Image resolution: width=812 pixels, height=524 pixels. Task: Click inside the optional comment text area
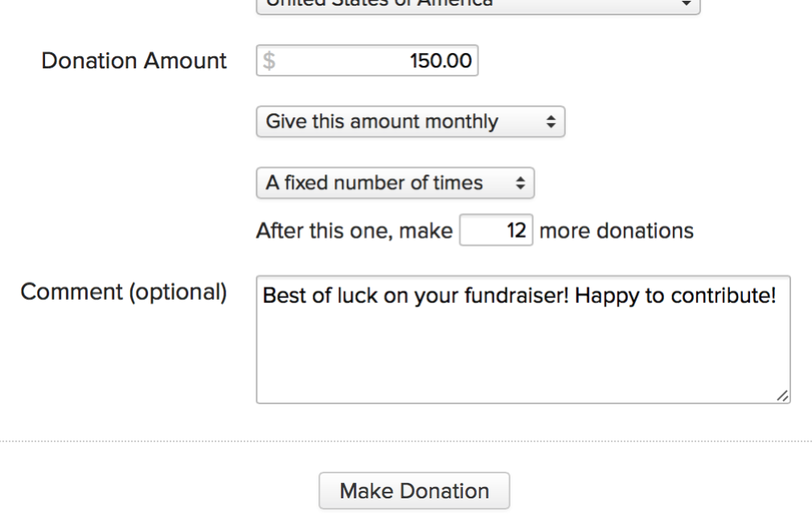pos(523,346)
